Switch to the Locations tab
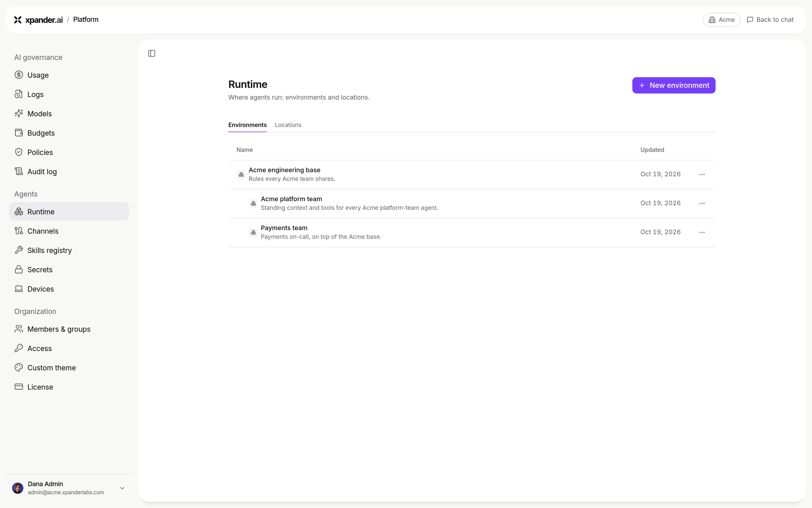The width and height of the screenshot is (812, 508). (288, 125)
